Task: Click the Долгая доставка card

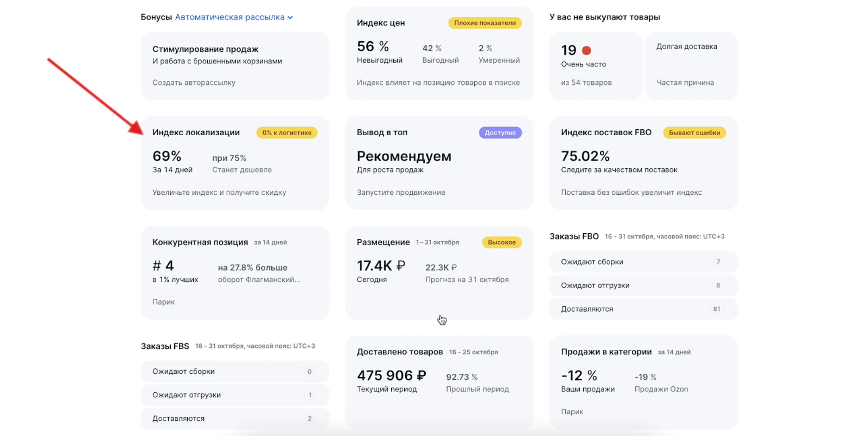Action: [690, 66]
